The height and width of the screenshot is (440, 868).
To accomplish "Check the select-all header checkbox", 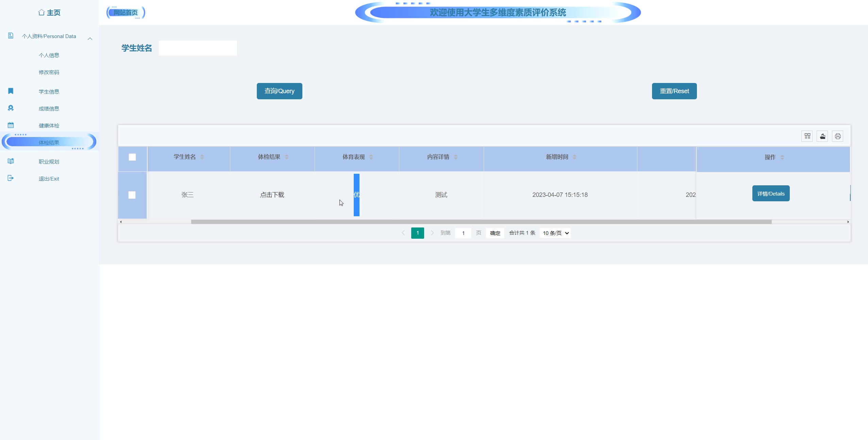I will pos(132,157).
